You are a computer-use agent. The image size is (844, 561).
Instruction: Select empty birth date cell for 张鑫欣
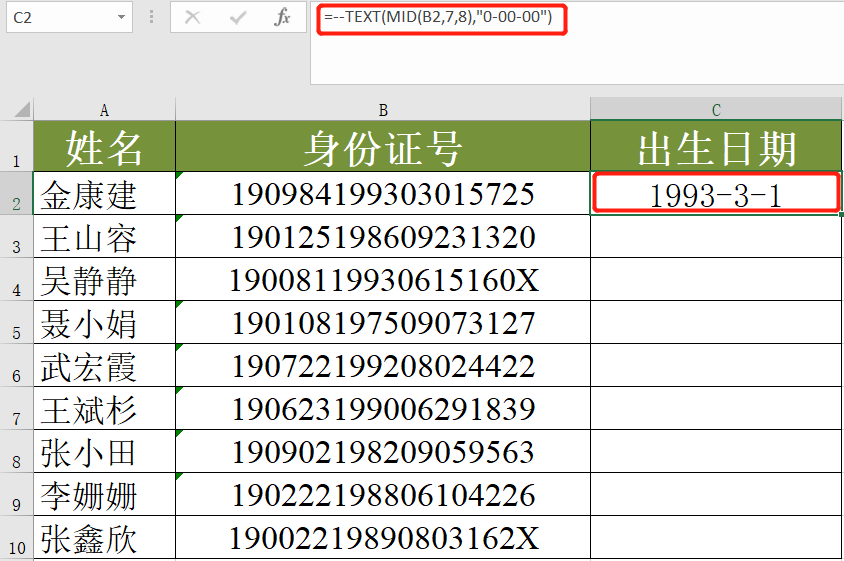pyautogui.click(x=716, y=538)
